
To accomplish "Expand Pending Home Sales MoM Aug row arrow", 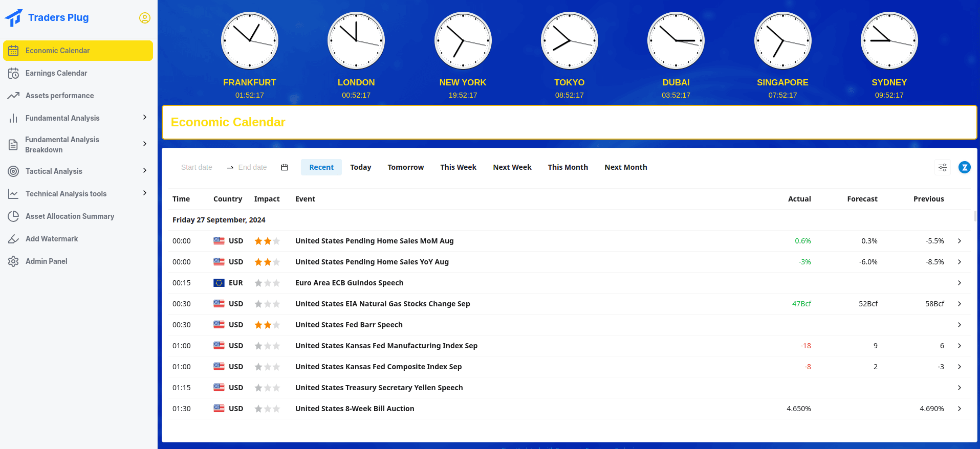I will pos(960,241).
